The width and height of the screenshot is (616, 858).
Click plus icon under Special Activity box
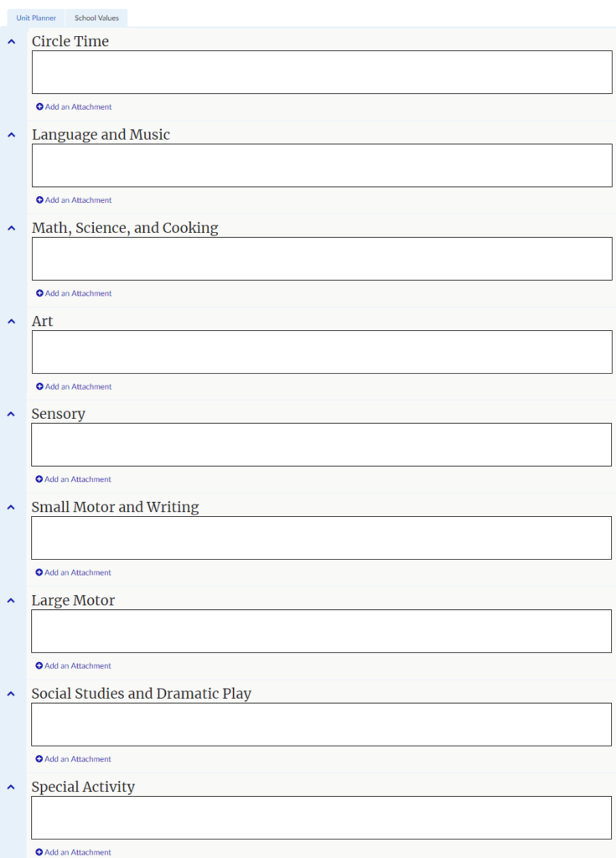point(39,852)
